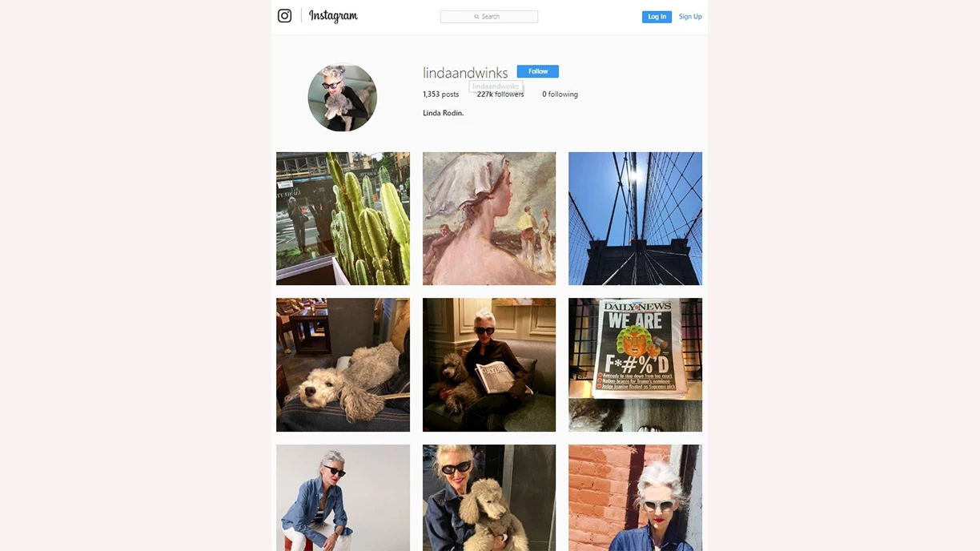Image resolution: width=980 pixels, height=551 pixels.
Task: Click the 1,353 posts count
Action: (441, 95)
